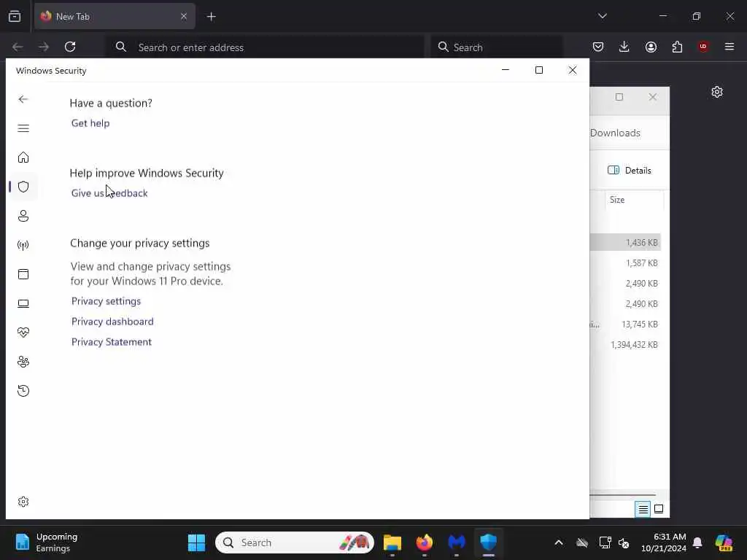Open Firewall & network protection icon
Screen dimensions: 747x560
pos(23,245)
